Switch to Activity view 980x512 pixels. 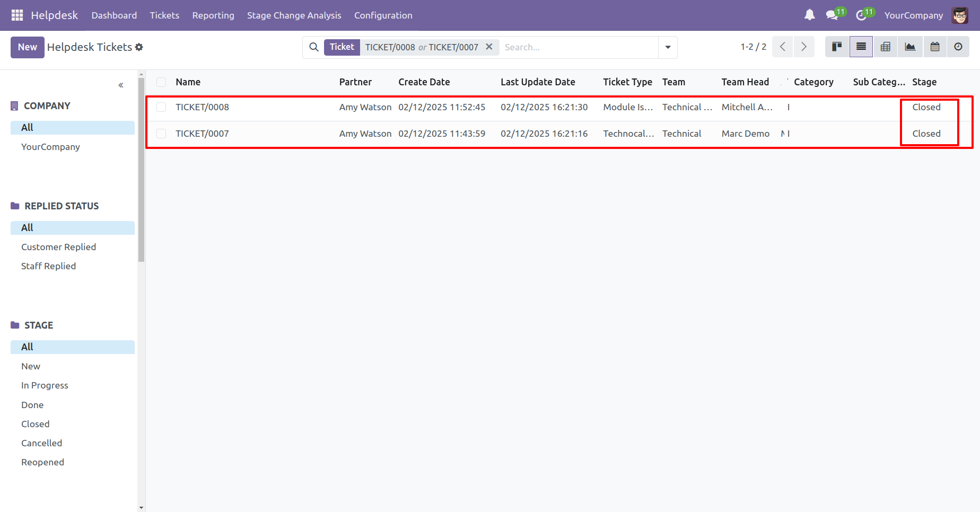click(x=958, y=47)
